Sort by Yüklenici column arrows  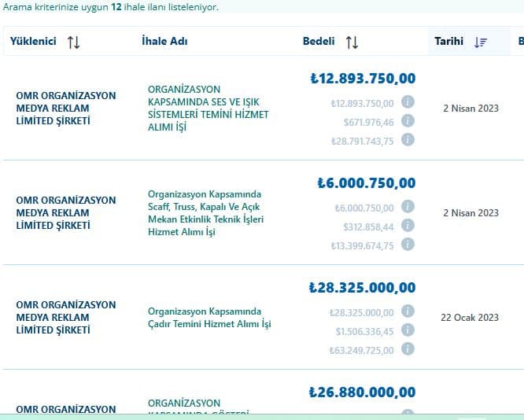pyautogui.click(x=73, y=42)
